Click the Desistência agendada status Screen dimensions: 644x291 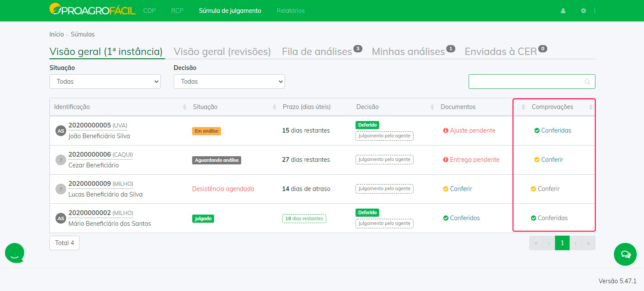pos(223,189)
